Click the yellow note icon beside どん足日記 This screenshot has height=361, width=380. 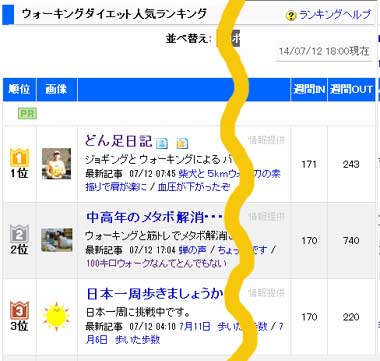182,143
